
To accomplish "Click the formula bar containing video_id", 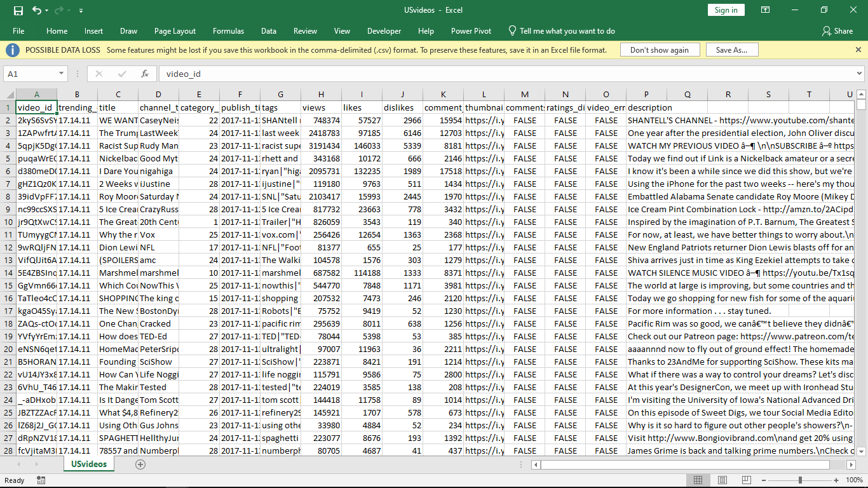I will [505, 74].
